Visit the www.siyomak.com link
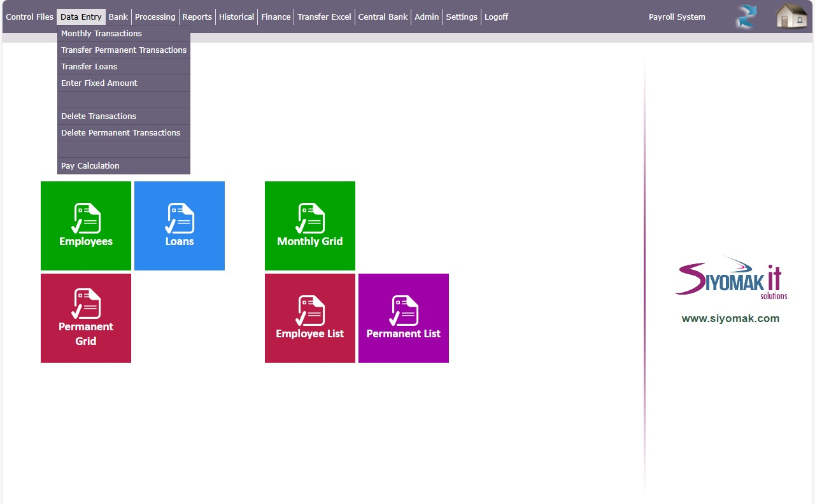The width and height of the screenshot is (815, 504). (x=730, y=319)
